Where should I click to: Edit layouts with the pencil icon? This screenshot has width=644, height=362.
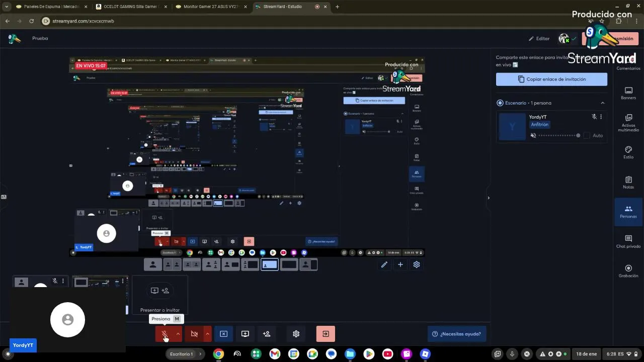tap(384, 264)
